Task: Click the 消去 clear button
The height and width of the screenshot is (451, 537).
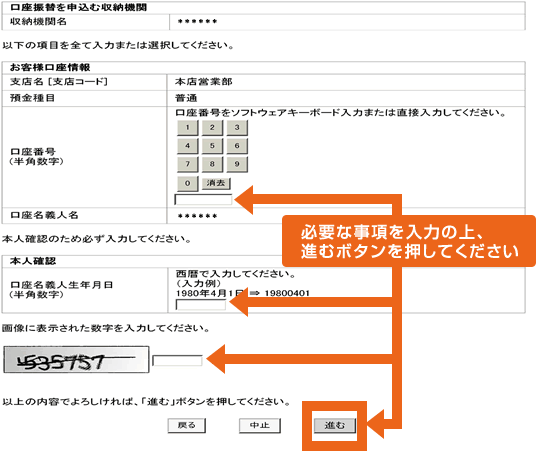Action: (x=216, y=183)
